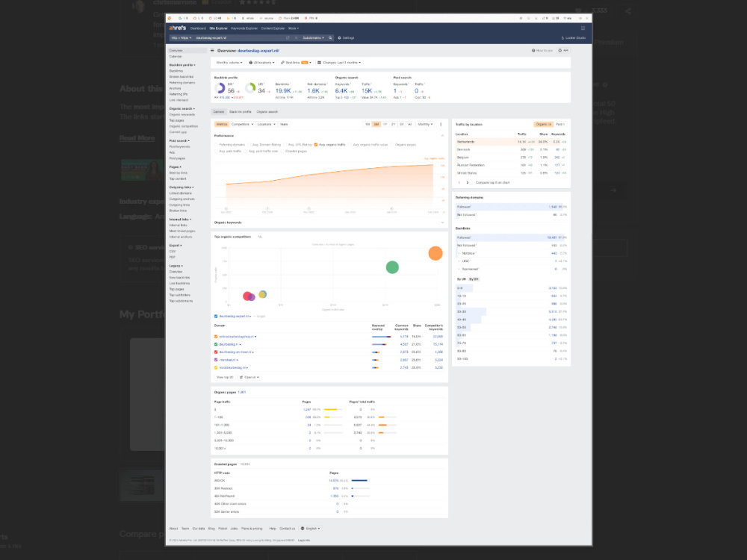This screenshot has height=560, width=747.
Task: Open the Monthly interval dropdown
Action: pyautogui.click(x=425, y=124)
